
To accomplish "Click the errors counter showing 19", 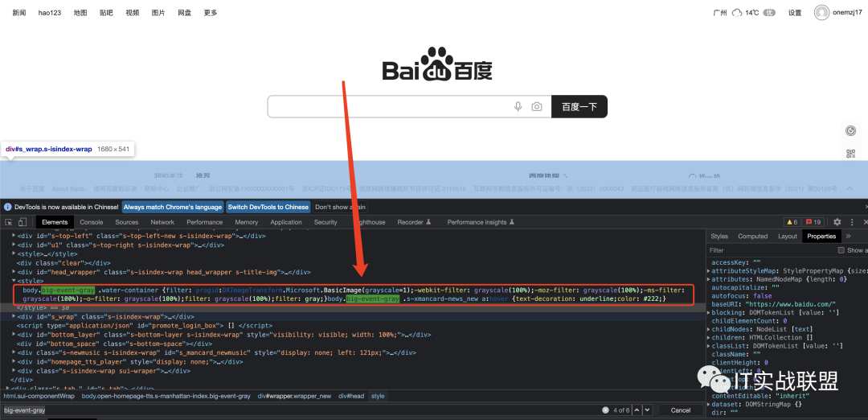I will click(813, 222).
